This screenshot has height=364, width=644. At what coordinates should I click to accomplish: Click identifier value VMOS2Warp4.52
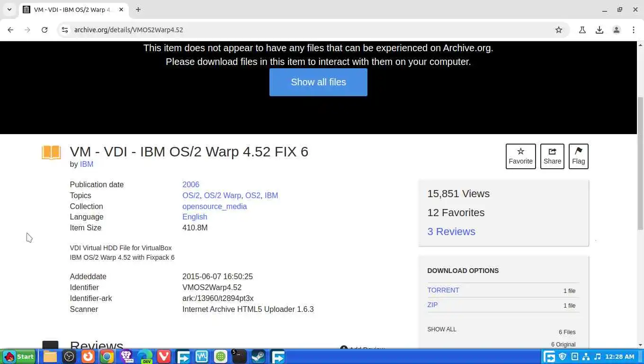212,287
